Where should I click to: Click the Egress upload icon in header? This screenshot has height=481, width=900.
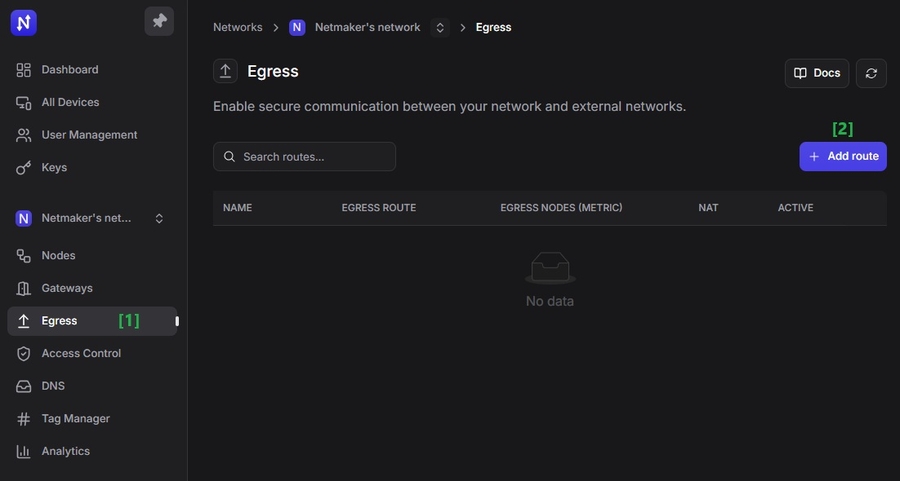pyautogui.click(x=225, y=71)
